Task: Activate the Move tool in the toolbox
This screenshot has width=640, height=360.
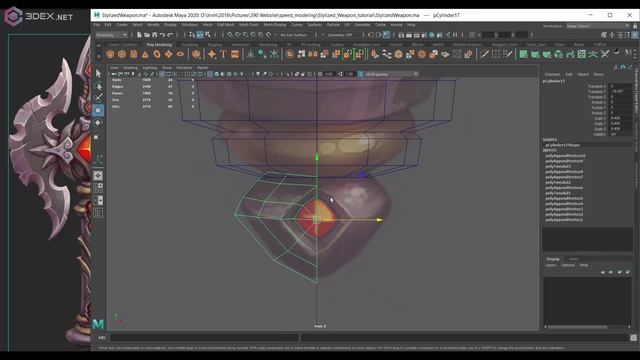Action: click(98, 110)
